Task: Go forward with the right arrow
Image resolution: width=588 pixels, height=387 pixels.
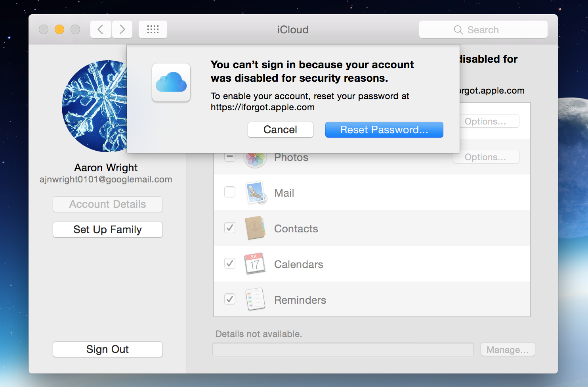Action: (x=122, y=29)
